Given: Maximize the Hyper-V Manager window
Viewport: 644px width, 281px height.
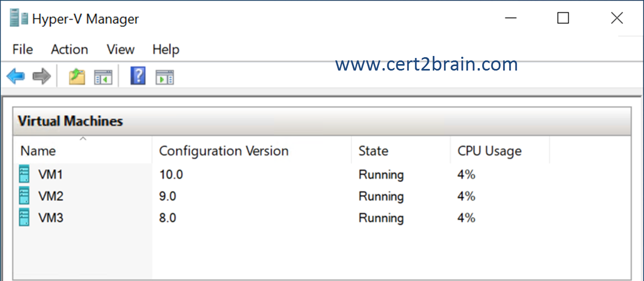Looking at the screenshot, I should (x=563, y=18).
